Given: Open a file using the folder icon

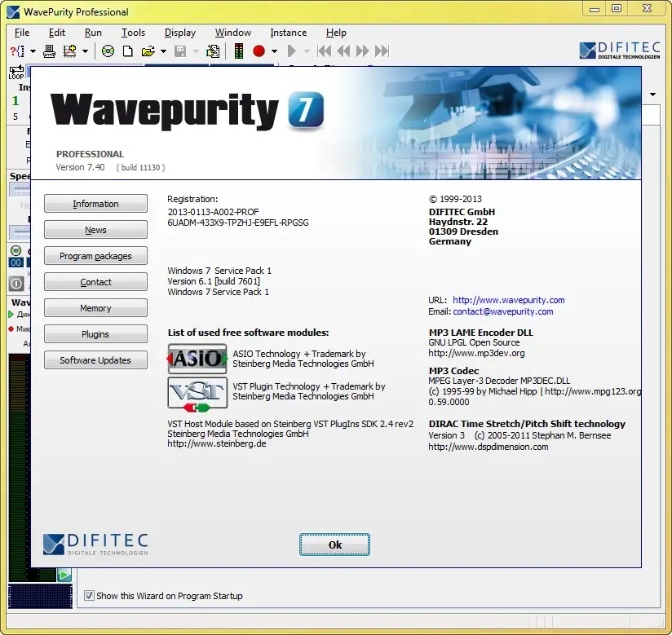Looking at the screenshot, I should click(x=148, y=51).
